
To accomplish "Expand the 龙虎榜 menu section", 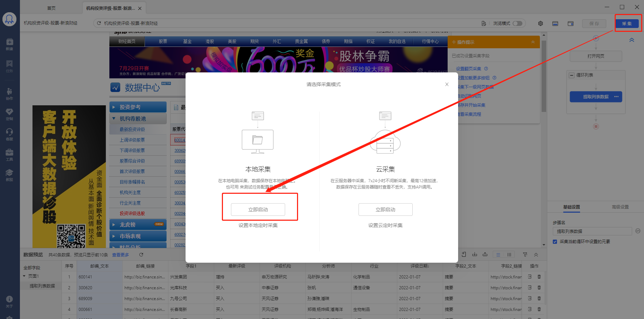I will point(138,225).
